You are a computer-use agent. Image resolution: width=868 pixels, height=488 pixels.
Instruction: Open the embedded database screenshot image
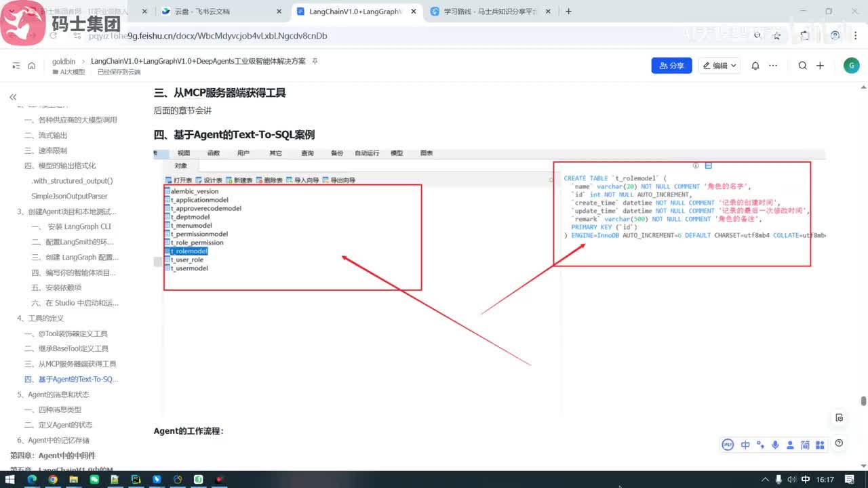coord(490,281)
